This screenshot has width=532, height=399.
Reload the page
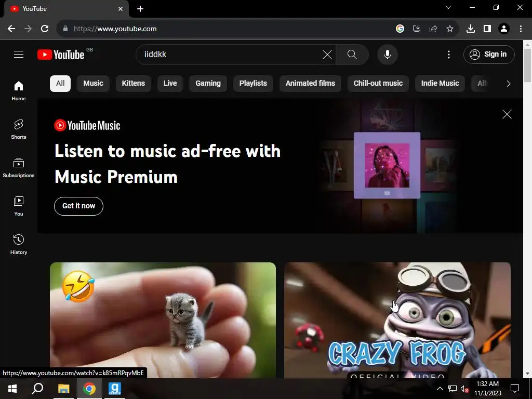[x=45, y=29]
